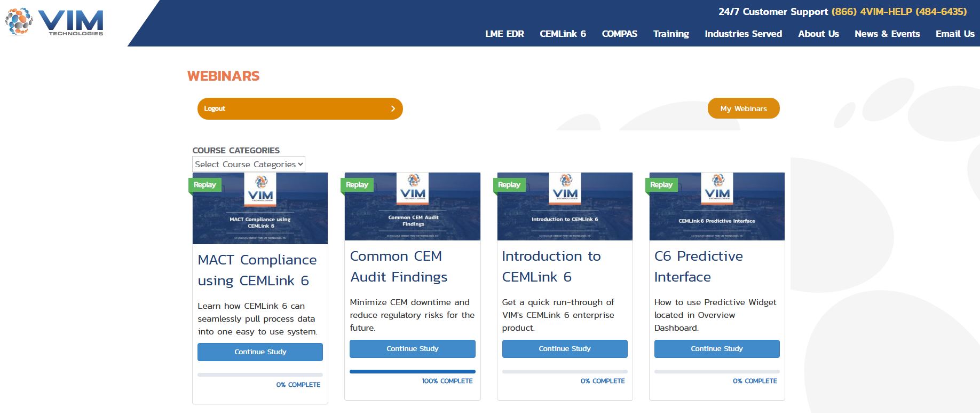980x413 pixels.
Task: Click C6 Predictive Interface title
Action: coord(699,267)
